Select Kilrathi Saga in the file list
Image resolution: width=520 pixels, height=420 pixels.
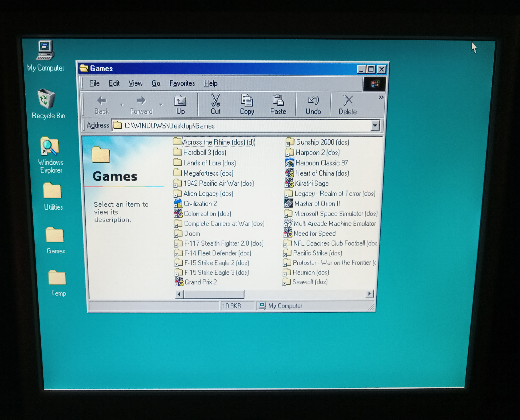click(311, 184)
